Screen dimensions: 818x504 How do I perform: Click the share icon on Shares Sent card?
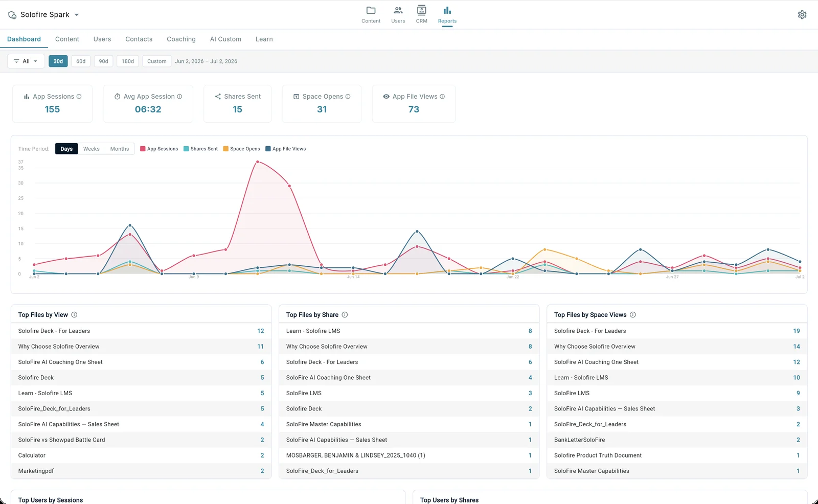tap(218, 97)
